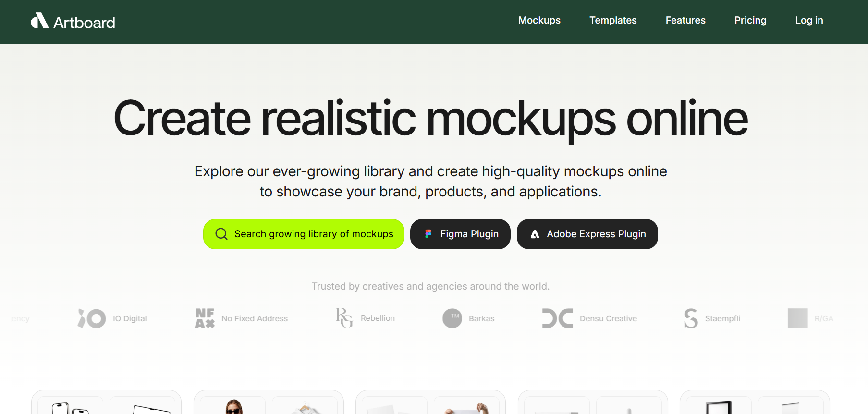868x414 pixels.
Task: Click Search growing library of mockups
Action: pyautogui.click(x=313, y=234)
